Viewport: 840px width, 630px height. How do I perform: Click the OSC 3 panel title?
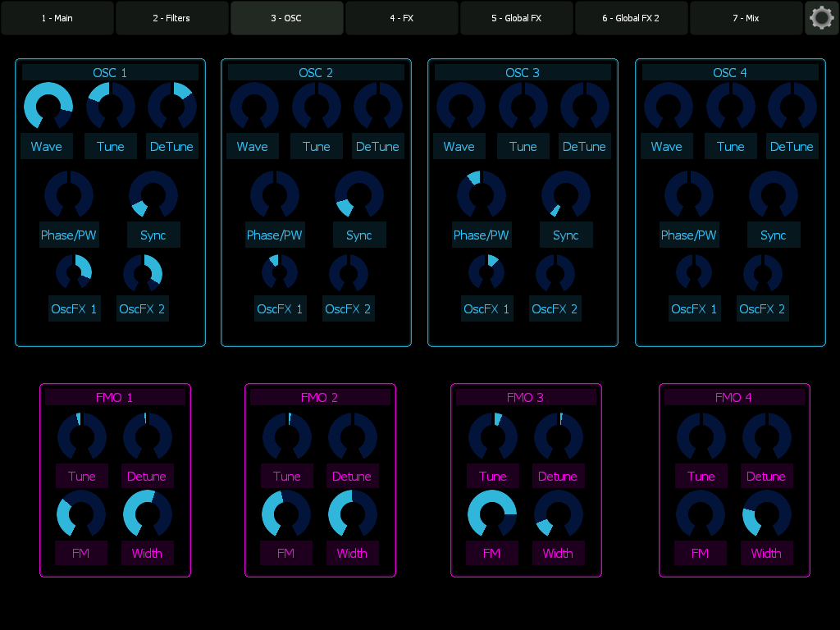[x=523, y=72]
